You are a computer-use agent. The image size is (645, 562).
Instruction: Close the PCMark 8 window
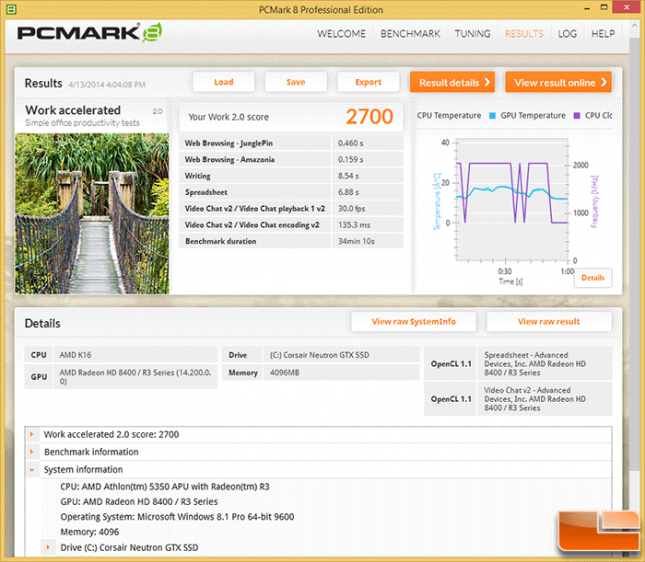(626, 7)
